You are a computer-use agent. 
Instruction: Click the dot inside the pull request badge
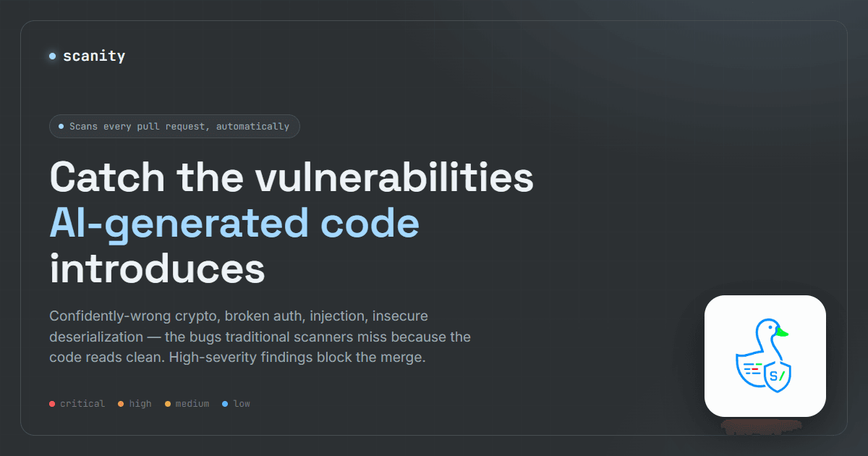61,126
